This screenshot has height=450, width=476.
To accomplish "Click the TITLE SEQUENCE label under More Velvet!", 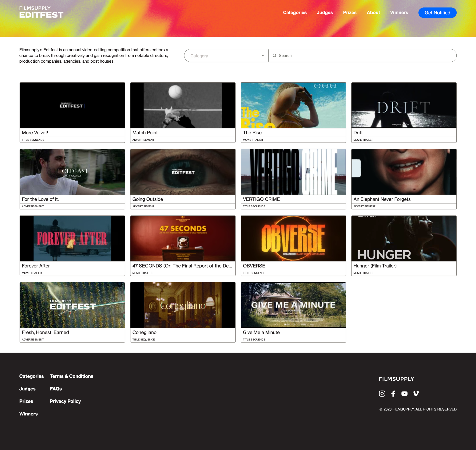I will pos(33,140).
